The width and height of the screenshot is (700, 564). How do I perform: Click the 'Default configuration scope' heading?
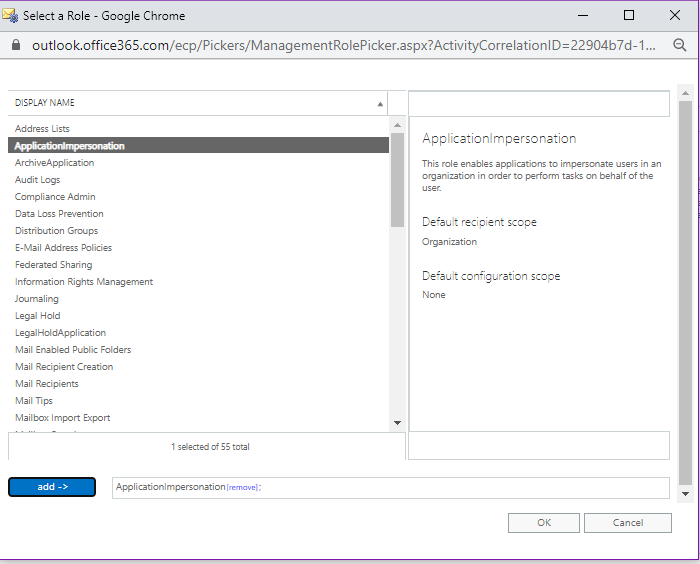(x=491, y=276)
